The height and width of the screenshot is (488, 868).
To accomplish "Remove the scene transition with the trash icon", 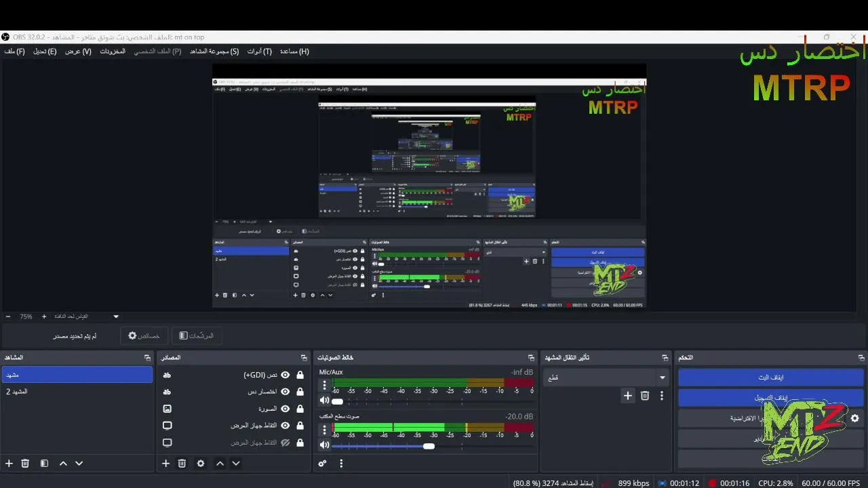I will click(x=645, y=396).
